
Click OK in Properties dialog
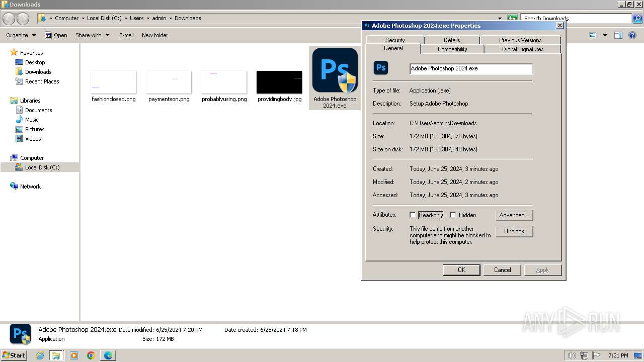(x=461, y=270)
